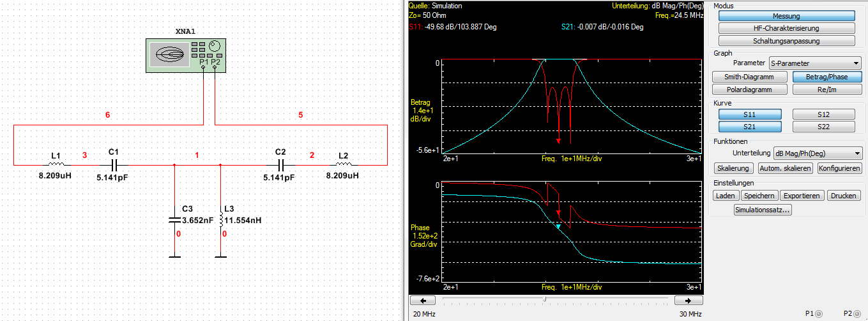868x321 pixels.
Task: Click the Zo= 50 Ohm label
Action: click(427, 15)
